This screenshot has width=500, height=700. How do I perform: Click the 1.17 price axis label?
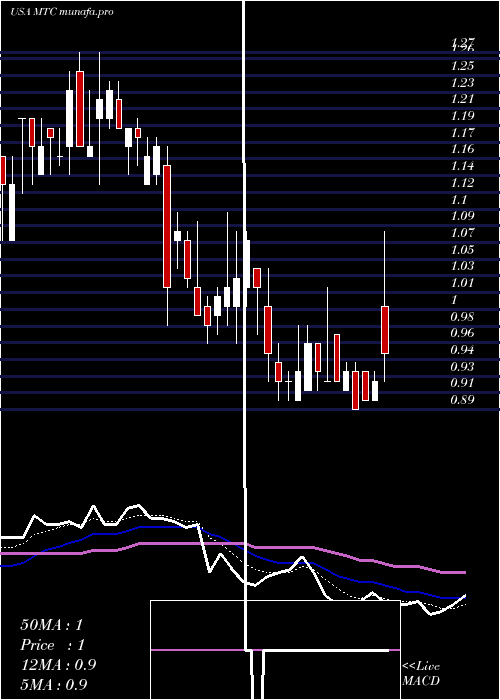(x=462, y=133)
